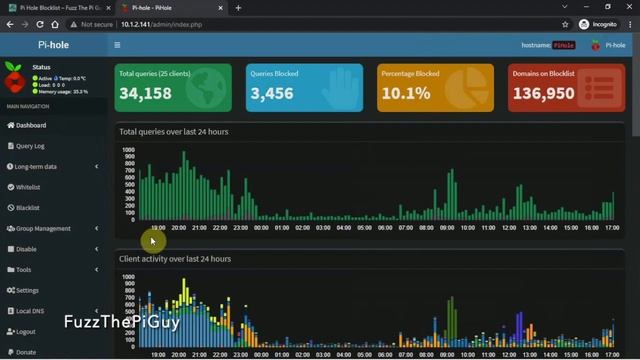Click the hamburger sidebar toggle icon
640x360 pixels.
pyautogui.click(x=117, y=45)
